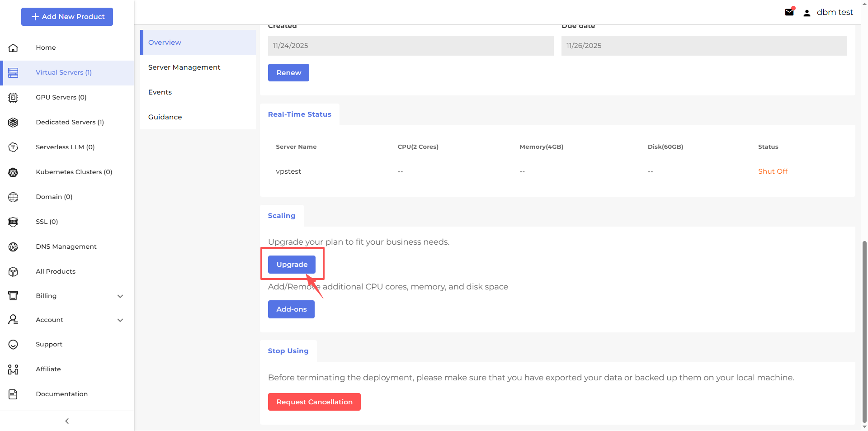Open DNS Management menu item
Screen dimensions: 868x431
pos(67,246)
